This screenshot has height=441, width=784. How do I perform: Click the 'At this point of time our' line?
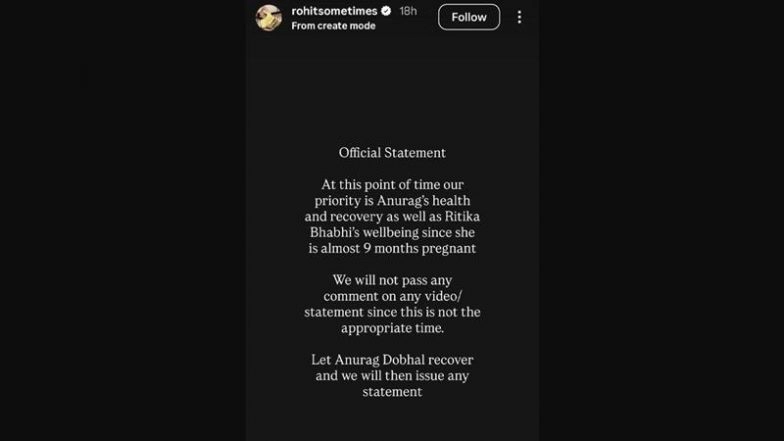[392, 185]
